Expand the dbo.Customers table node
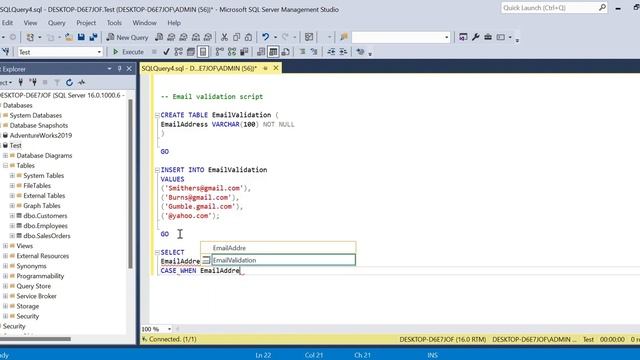This screenshot has width=640, height=360. pyautogui.click(x=12, y=216)
